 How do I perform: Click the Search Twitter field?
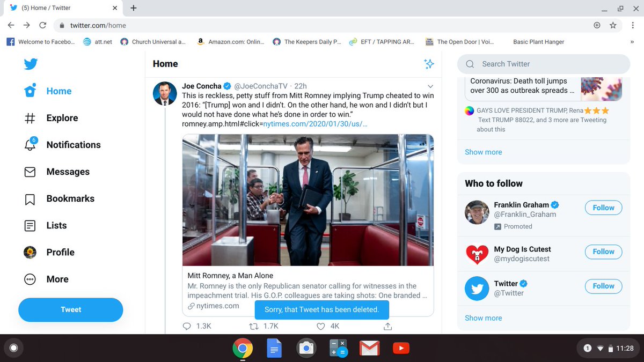pyautogui.click(x=544, y=64)
